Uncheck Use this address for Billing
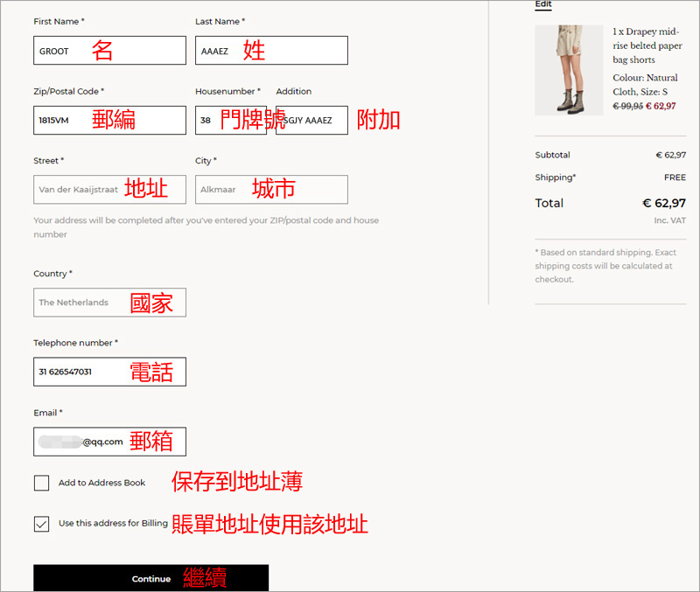 click(41, 524)
